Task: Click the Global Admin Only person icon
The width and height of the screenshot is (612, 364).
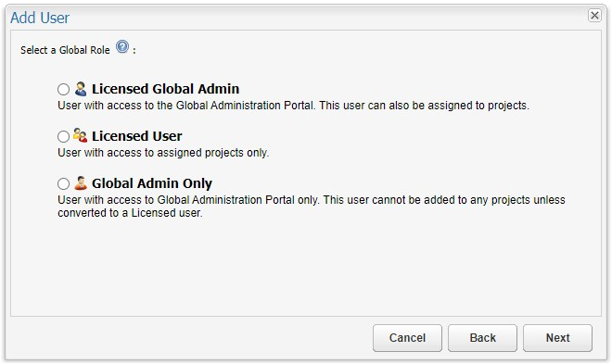Action: coord(81,182)
